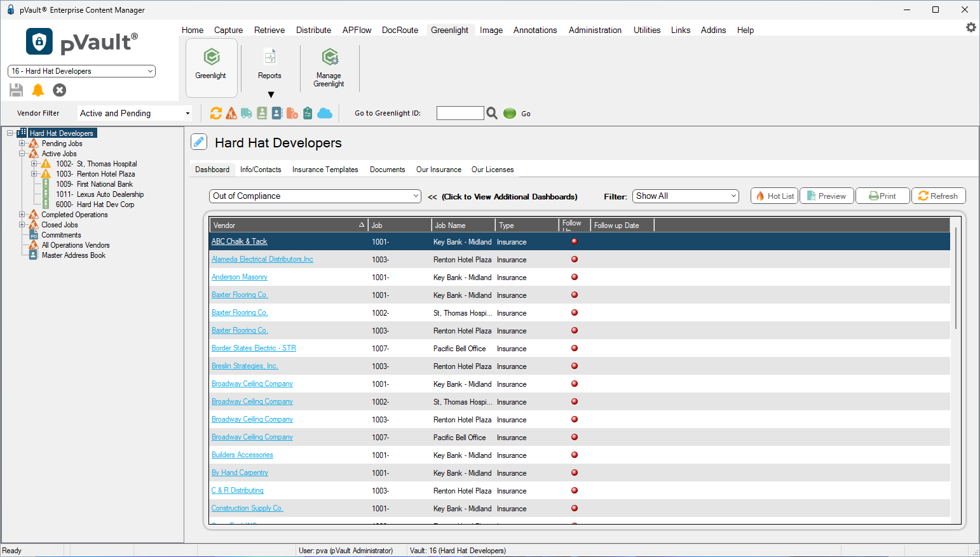Open the Active and Pending vendor filter dropdown

tap(134, 113)
